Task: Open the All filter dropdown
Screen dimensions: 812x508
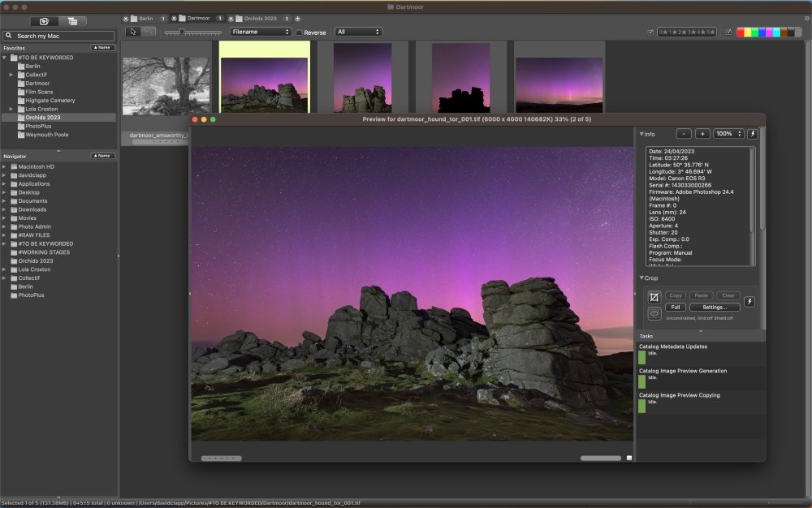Action: coord(358,32)
